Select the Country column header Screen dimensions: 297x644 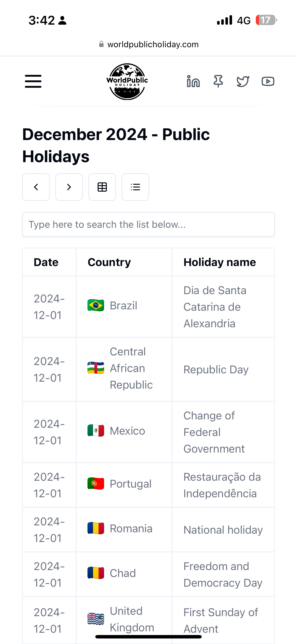[109, 262]
